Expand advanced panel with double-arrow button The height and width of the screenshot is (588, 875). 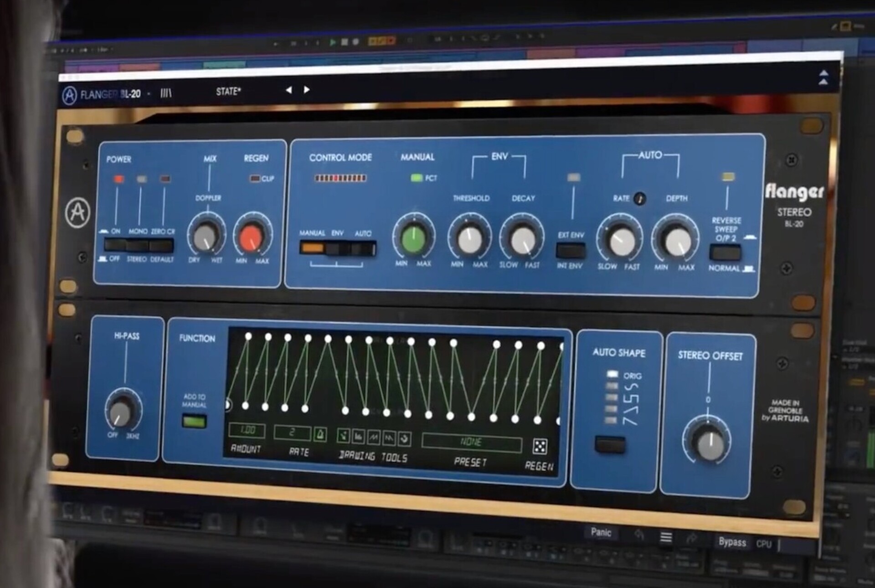(824, 77)
